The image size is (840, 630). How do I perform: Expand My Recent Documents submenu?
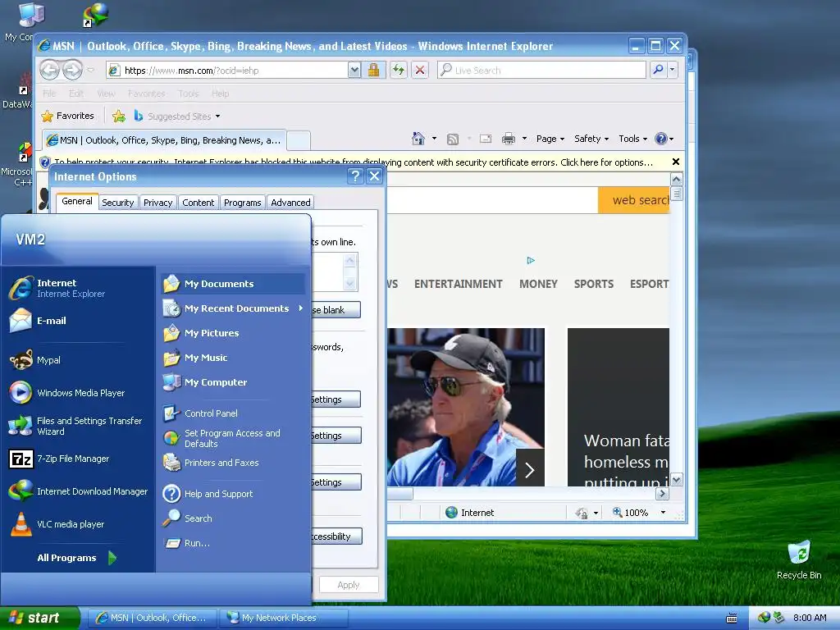coord(233,308)
